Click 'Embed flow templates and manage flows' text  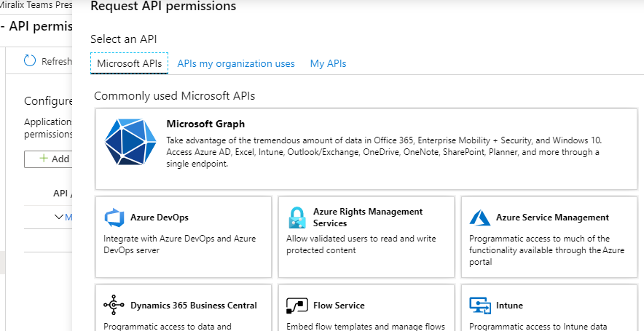366,327
